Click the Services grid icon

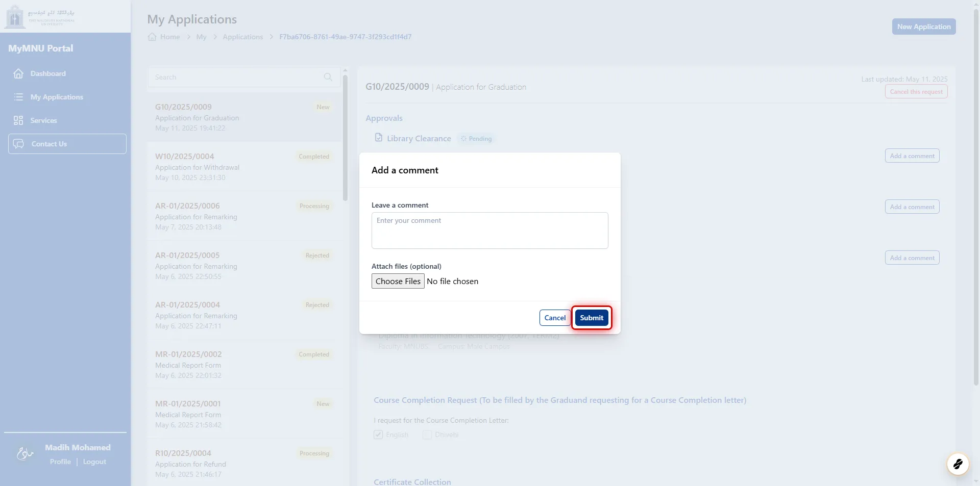(x=18, y=120)
